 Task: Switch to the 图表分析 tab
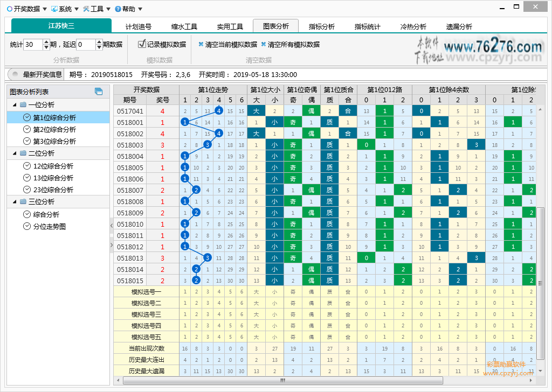click(275, 26)
